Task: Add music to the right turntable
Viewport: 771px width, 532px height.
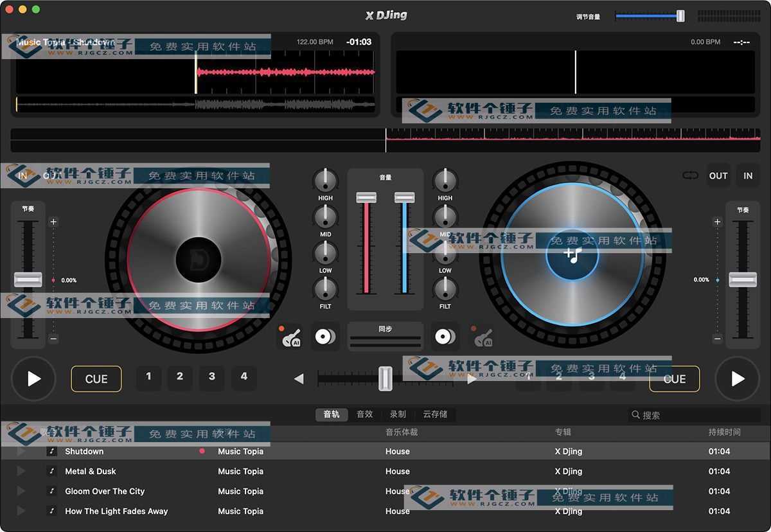Action: (x=572, y=255)
